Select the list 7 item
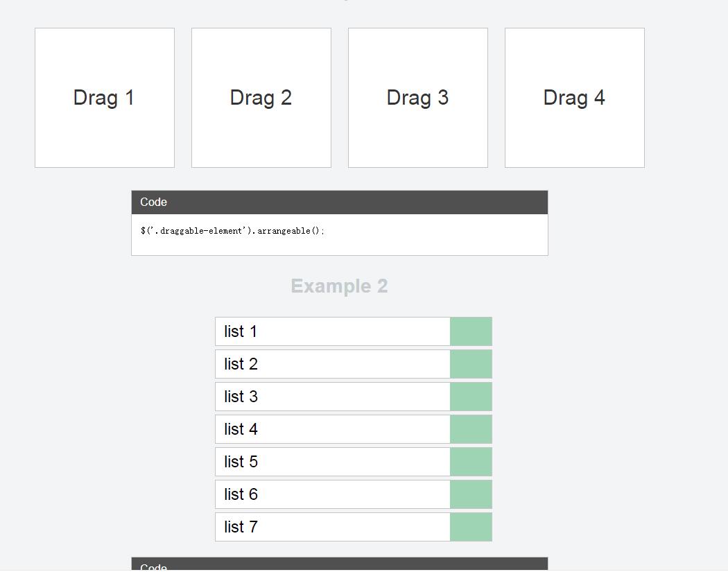 pos(241,527)
